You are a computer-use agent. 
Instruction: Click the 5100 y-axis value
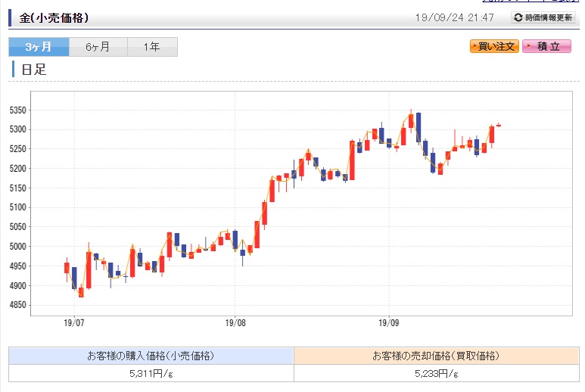click(x=18, y=207)
